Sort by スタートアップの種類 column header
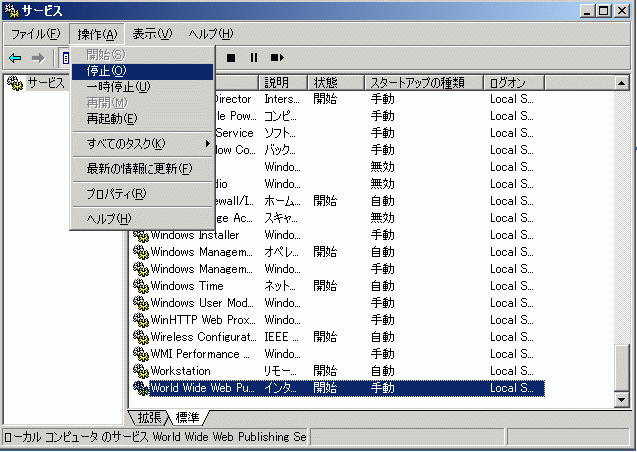The height and width of the screenshot is (452, 637). pyautogui.click(x=424, y=83)
